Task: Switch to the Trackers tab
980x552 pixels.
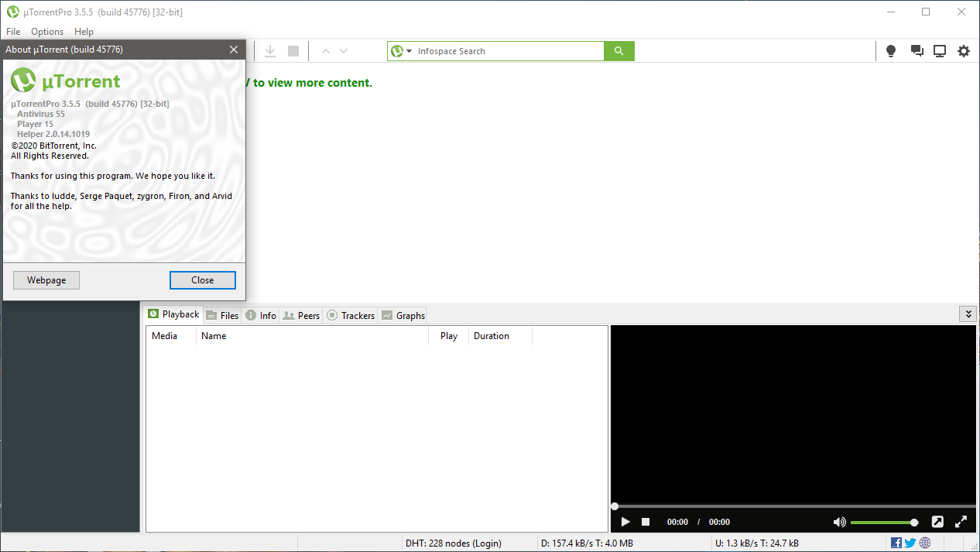Action: (351, 316)
